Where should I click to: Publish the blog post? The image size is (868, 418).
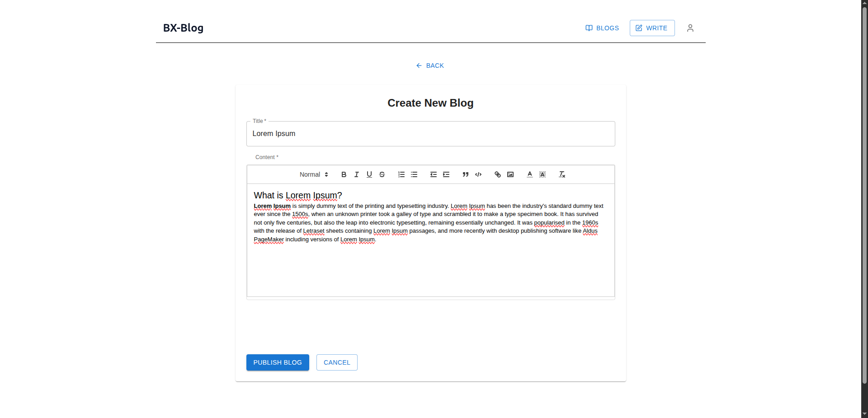click(278, 362)
